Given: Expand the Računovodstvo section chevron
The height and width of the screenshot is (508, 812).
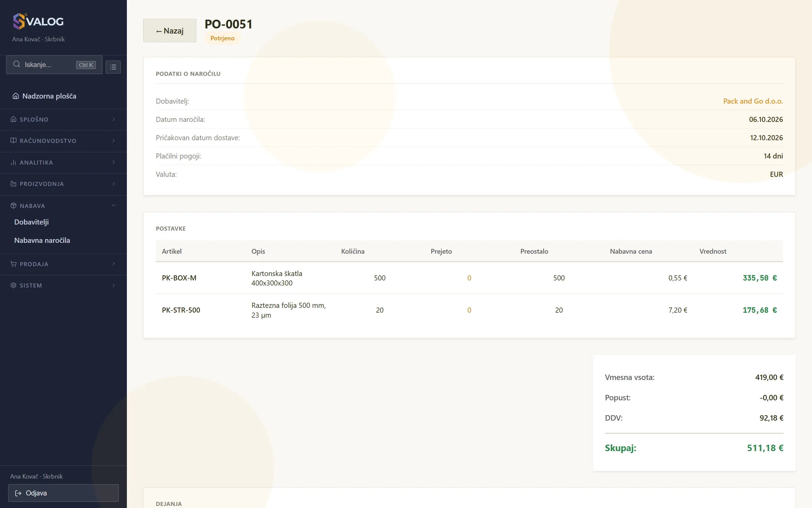Looking at the screenshot, I should (114, 141).
